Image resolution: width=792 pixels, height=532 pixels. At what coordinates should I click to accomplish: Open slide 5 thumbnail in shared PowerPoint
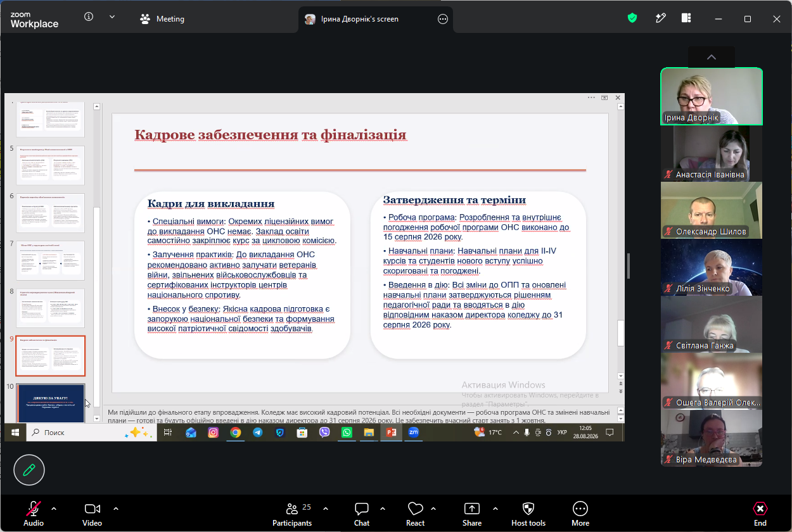[x=50, y=165]
